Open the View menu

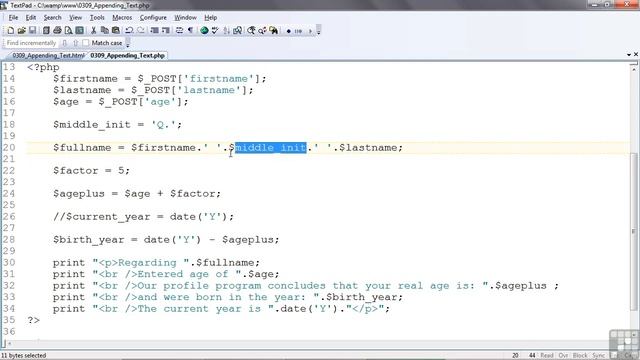tap(75, 18)
